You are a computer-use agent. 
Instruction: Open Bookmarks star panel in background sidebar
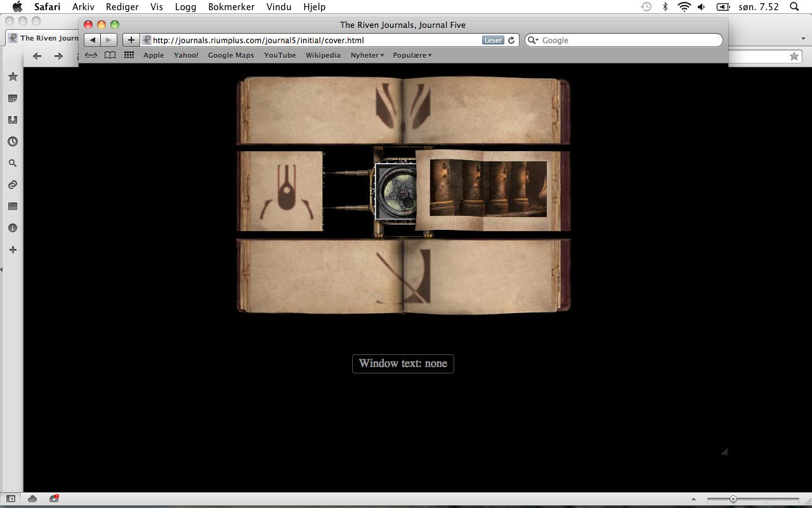coord(13,77)
